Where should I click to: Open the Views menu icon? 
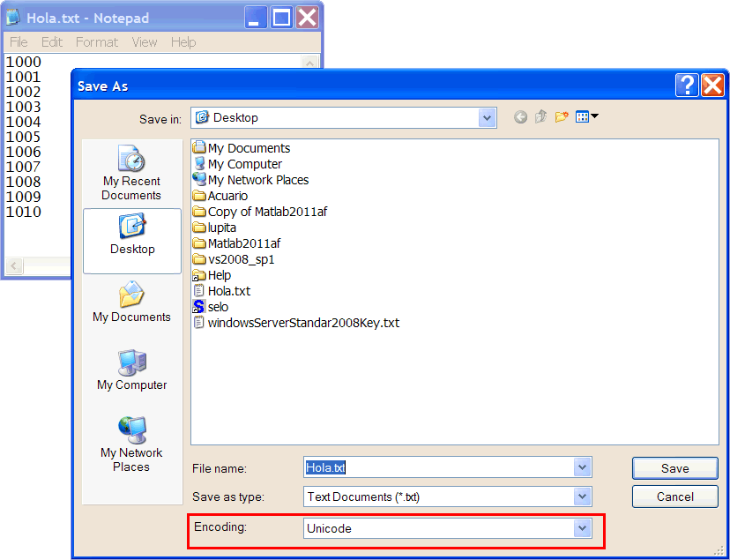[586, 116]
